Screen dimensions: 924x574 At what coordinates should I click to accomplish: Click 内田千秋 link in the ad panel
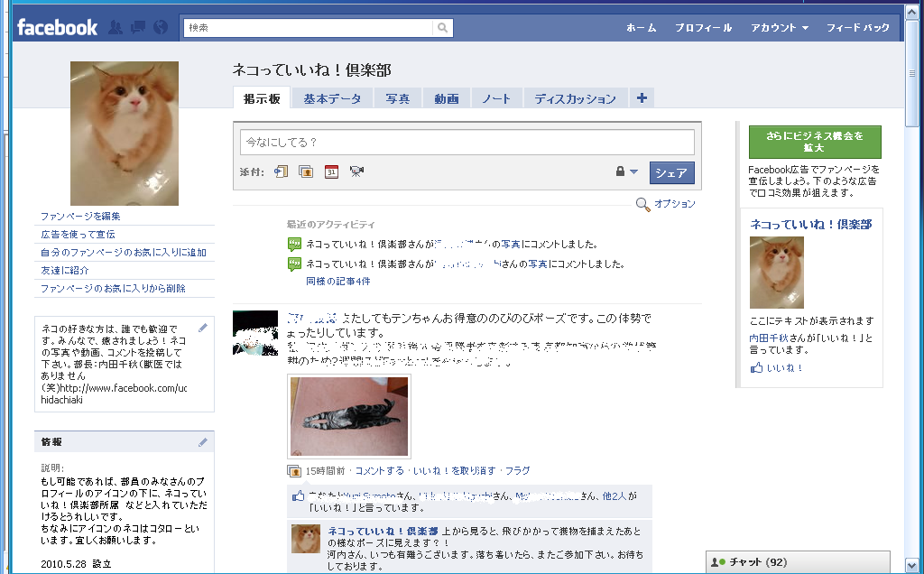pos(769,338)
